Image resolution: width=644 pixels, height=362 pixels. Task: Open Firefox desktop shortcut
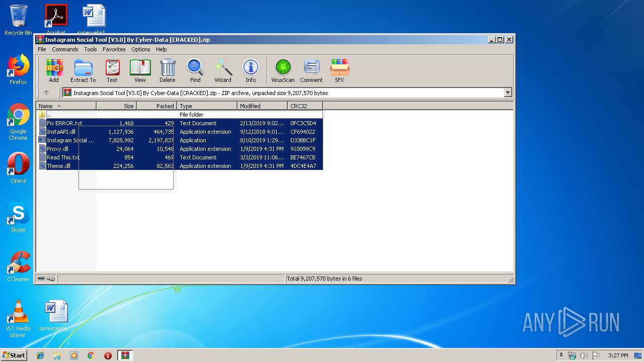pos(18,69)
